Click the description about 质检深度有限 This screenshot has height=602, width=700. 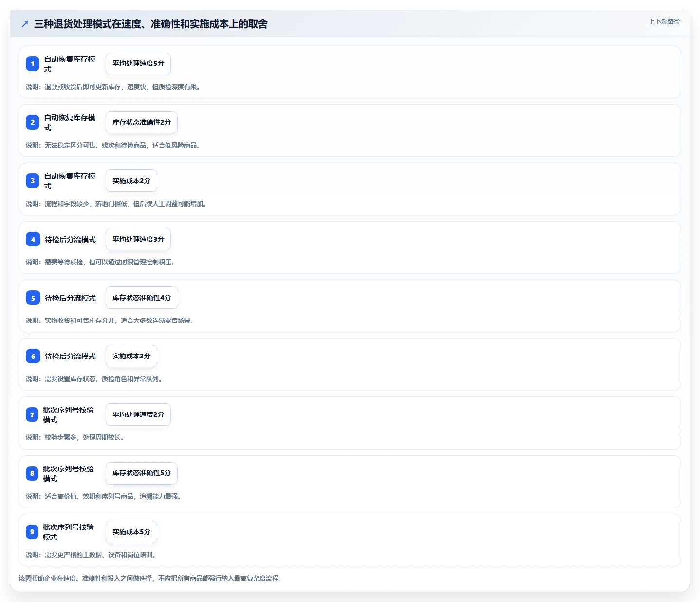coord(113,87)
